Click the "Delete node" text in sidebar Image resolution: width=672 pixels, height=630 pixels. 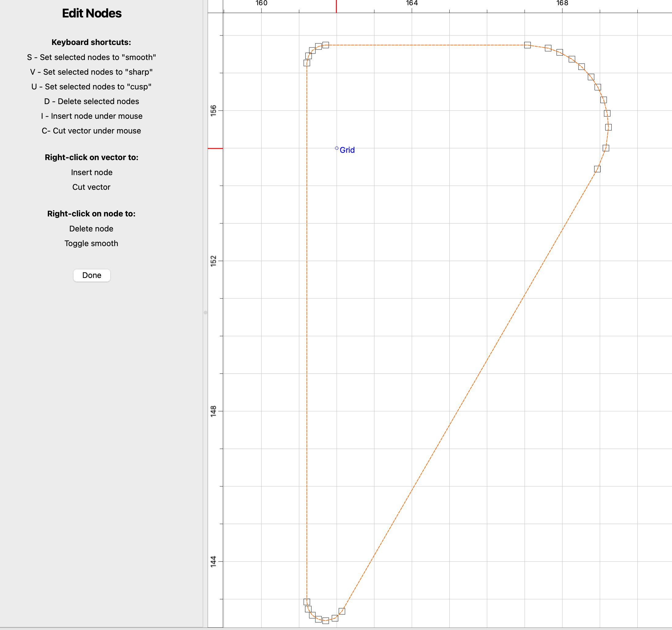[x=91, y=229]
